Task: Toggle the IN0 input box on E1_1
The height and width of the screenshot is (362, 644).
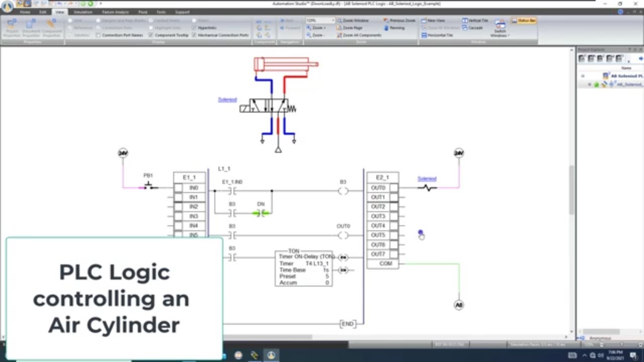Action: 178,188
